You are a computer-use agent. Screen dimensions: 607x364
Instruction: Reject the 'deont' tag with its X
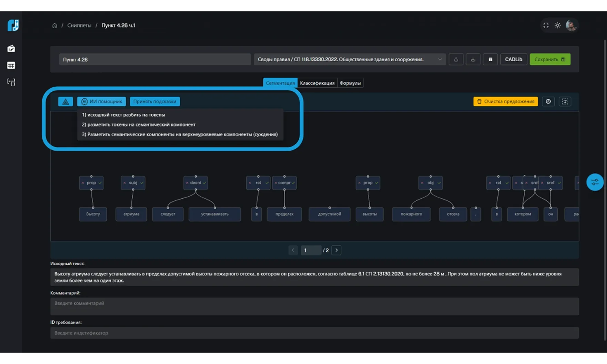click(x=187, y=183)
